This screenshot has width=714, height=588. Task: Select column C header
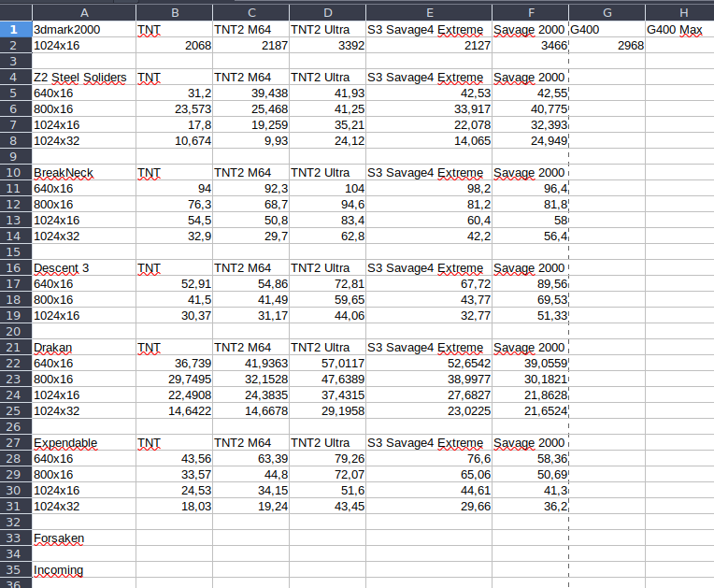(250, 13)
